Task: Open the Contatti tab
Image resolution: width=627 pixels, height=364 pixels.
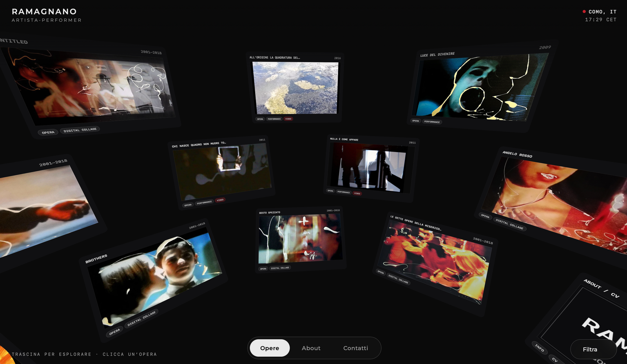Action: pos(355,348)
